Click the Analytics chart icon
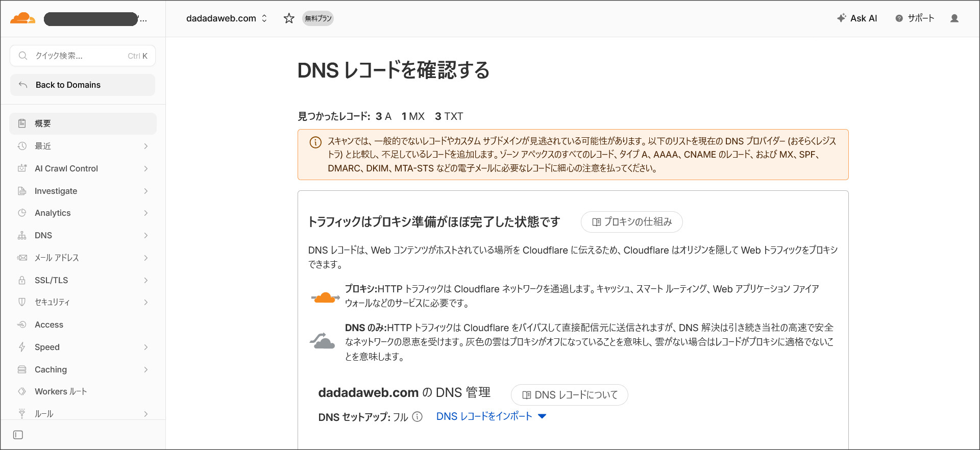 point(22,213)
